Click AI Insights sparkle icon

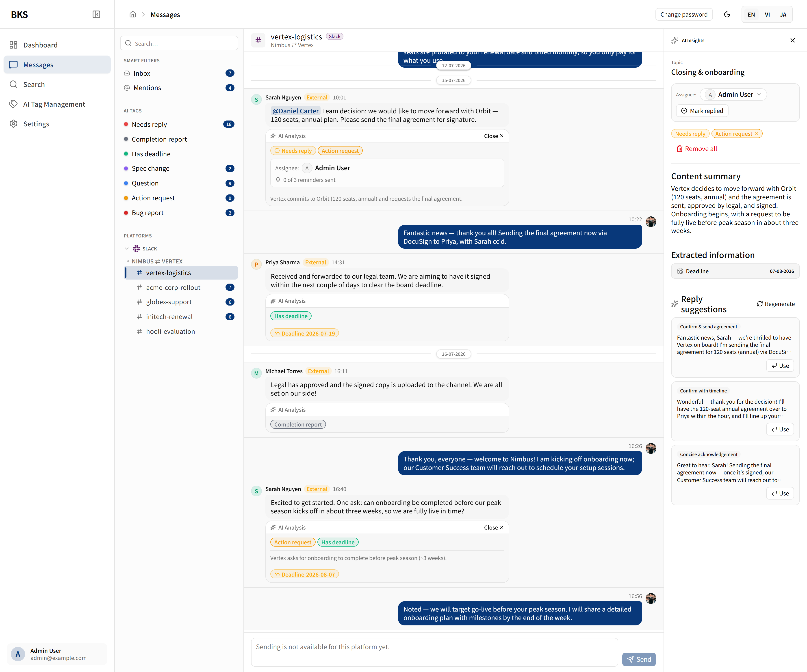[x=675, y=40]
